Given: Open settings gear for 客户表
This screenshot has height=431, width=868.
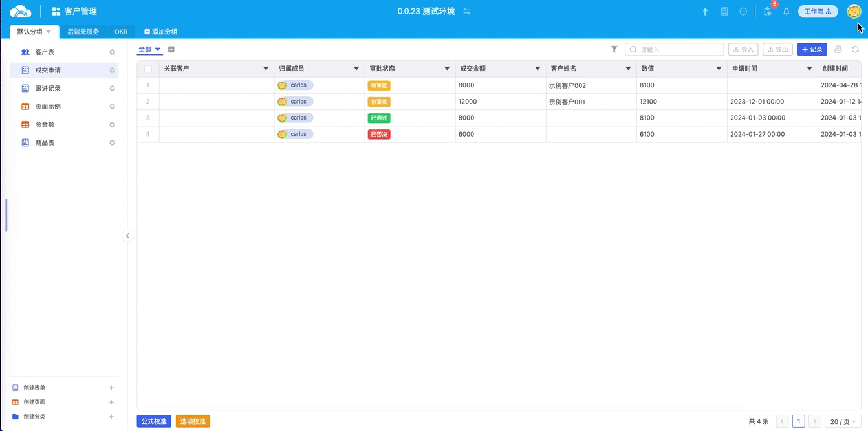Looking at the screenshot, I should pyautogui.click(x=112, y=52).
